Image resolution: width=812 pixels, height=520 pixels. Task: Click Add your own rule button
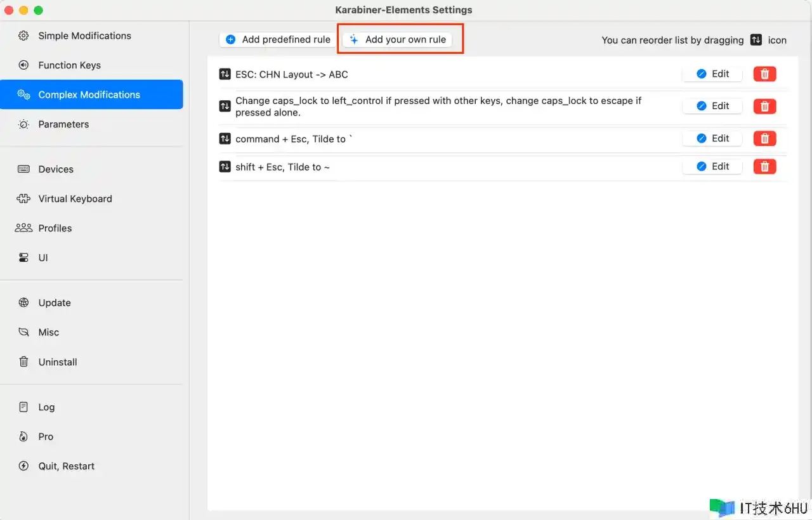pos(398,39)
